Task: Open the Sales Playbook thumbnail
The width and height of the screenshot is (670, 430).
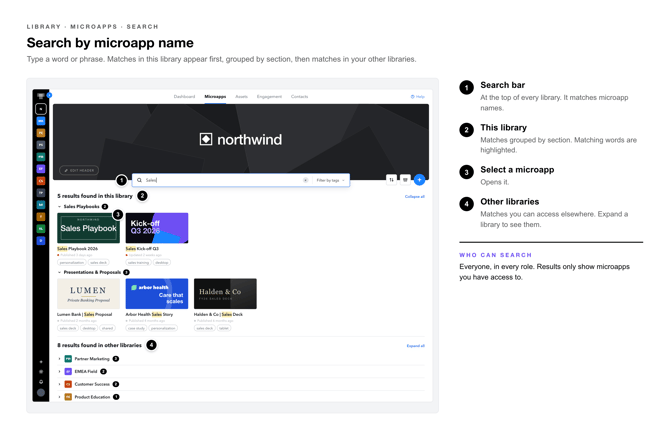Action: tap(88, 228)
